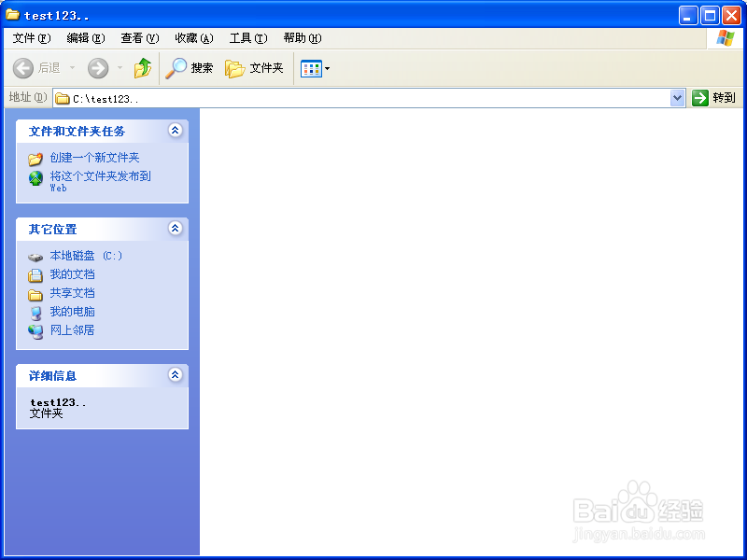
Task: Open the 文件(F) menu
Action: (x=32, y=38)
